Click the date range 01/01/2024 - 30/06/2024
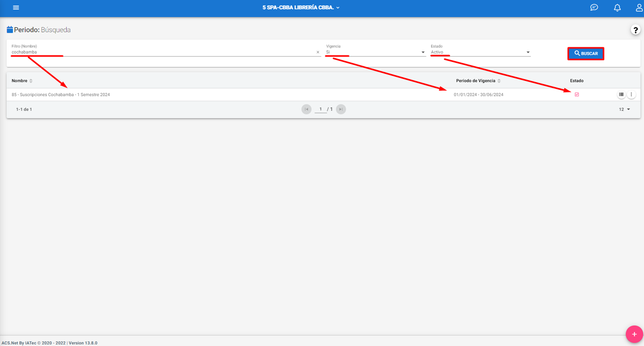644x346 pixels. click(x=478, y=95)
